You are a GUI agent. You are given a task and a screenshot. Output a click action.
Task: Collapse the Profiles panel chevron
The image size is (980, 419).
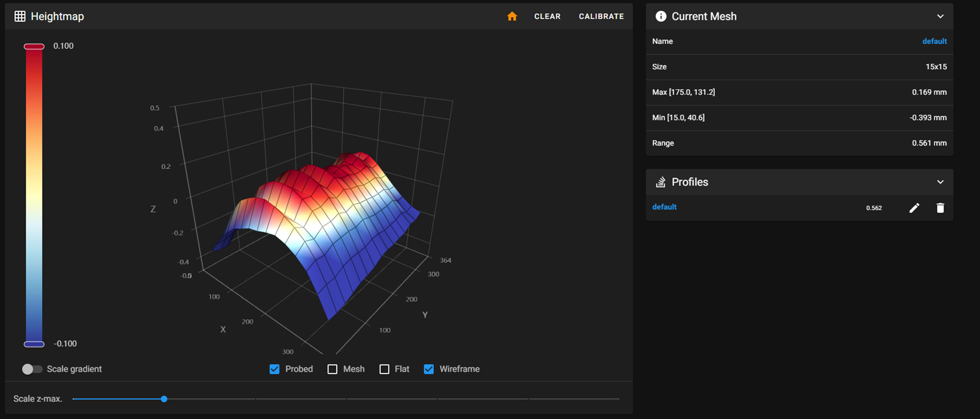(940, 182)
